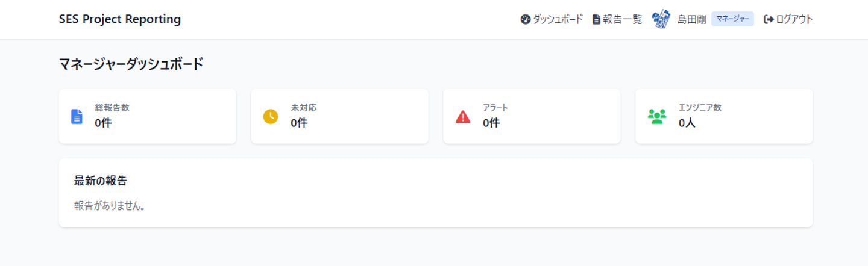Screen dimensions: 868x266
Task: Click the マネージャー role badge
Action: (732, 19)
